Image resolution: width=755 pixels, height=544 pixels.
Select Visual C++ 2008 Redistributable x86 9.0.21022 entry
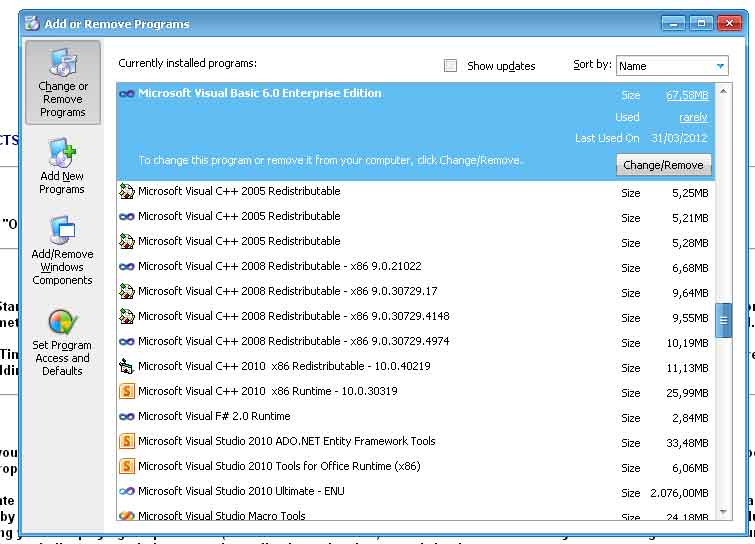[416, 267]
